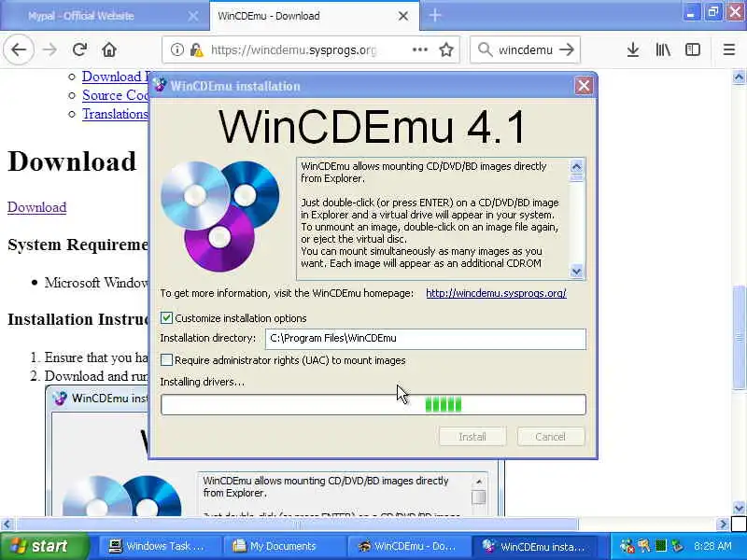The height and width of the screenshot is (560, 747).
Task: Switch to Windows Task Manager taskbar button
Action: tap(159, 546)
